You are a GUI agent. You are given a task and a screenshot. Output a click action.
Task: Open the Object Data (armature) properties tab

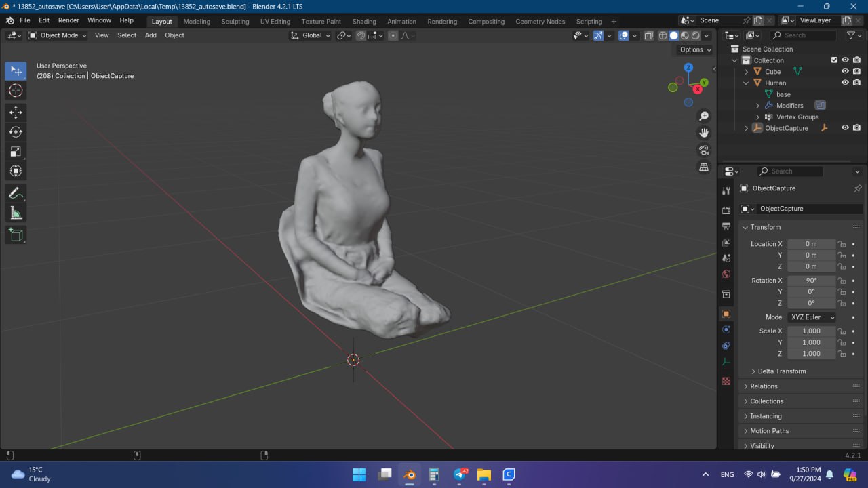click(726, 362)
